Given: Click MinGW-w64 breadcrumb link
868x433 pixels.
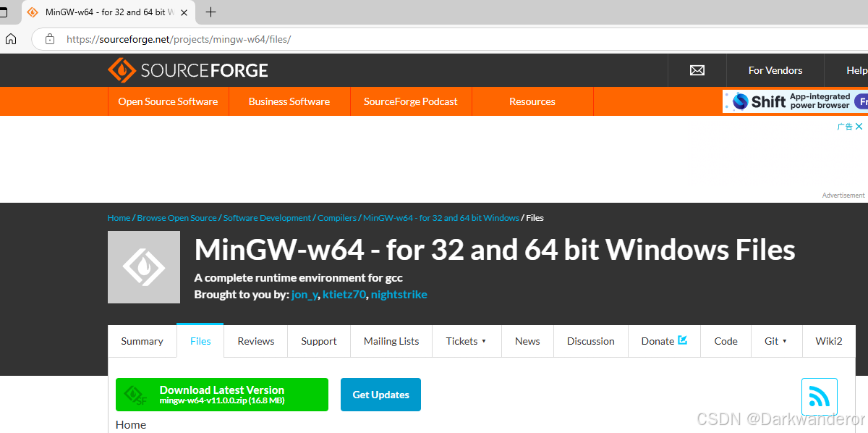Looking at the screenshot, I should tap(441, 218).
